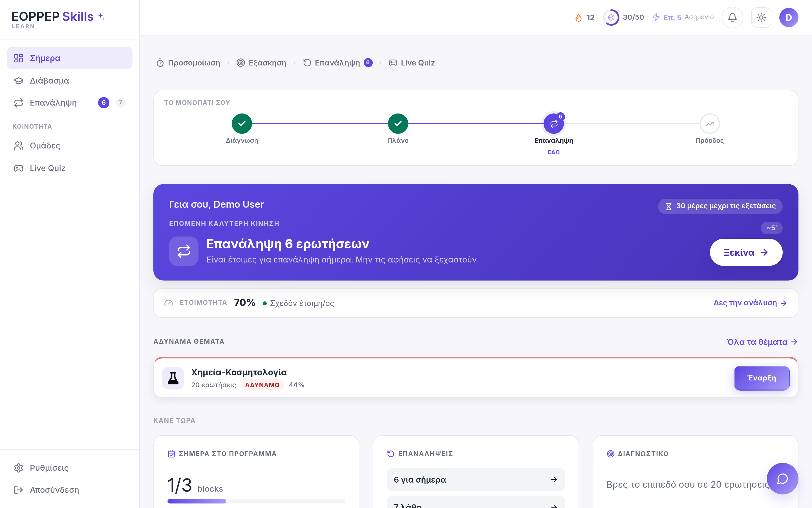Screen dimensions: 812x508
Task: Open Σήμερα in the sidebar
Action: [69, 58]
